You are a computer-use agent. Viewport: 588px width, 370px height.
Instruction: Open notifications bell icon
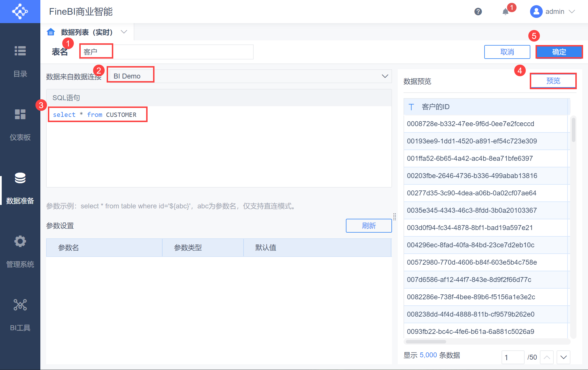(x=505, y=12)
